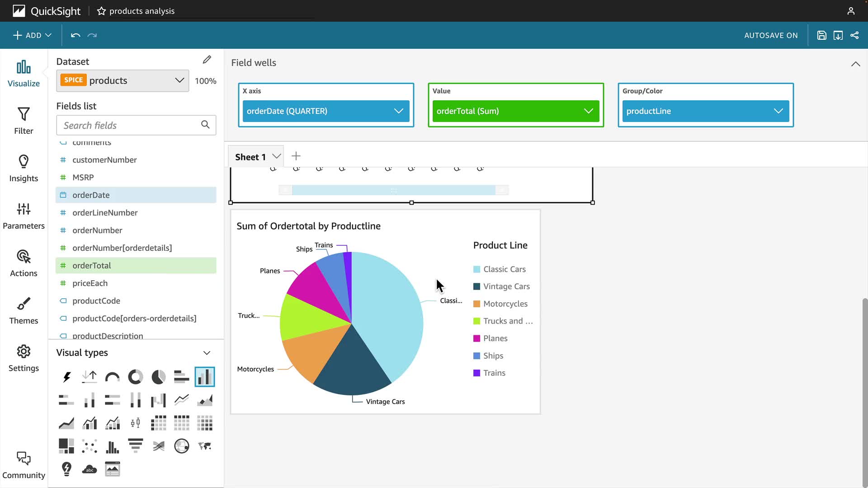Open the Filter pane in sidebar
The image size is (868, 488).
[x=24, y=121]
